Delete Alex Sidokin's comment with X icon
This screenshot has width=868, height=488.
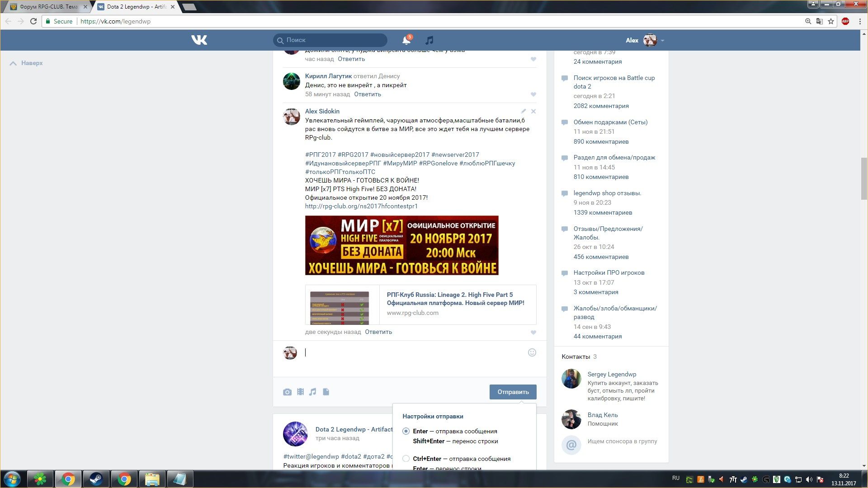(x=533, y=111)
